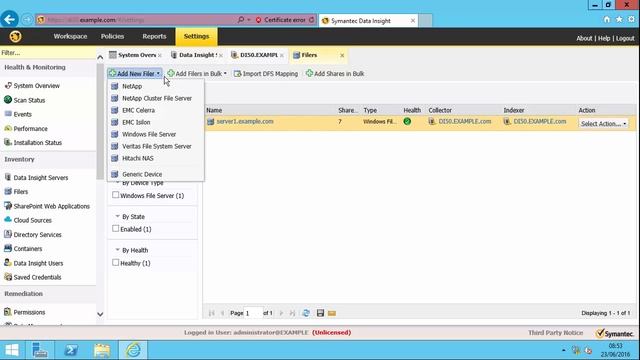The width and height of the screenshot is (640, 360).
Task: Click the Permissions icon
Action: click(x=8, y=312)
